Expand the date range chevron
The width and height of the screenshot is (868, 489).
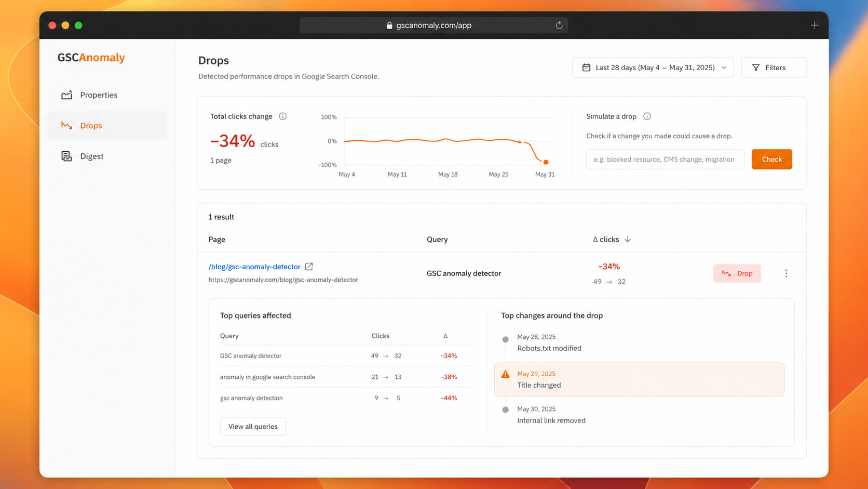click(x=724, y=68)
